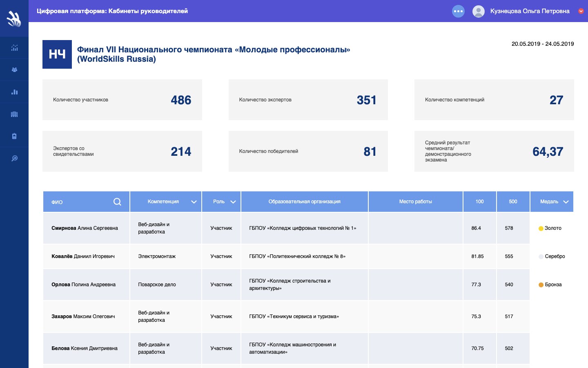Screen dimensions: 588x368
Task: Click the Средний результат 64,37 card
Action: point(494,151)
